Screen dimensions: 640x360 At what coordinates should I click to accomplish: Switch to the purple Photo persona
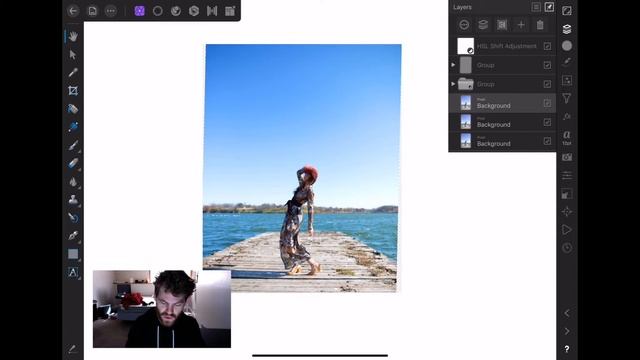(140, 11)
